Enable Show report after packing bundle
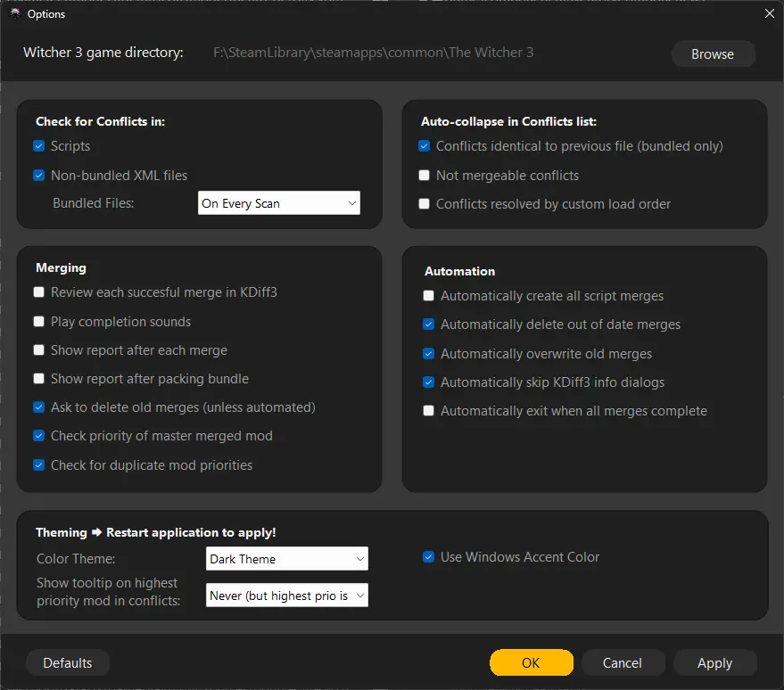 point(38,379)
